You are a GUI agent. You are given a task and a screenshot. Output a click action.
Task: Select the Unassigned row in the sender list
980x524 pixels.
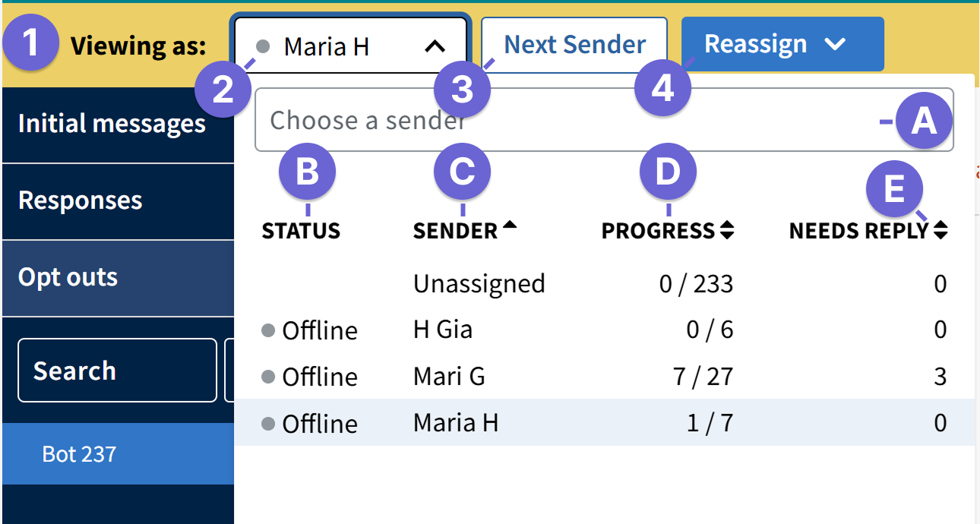click(479, 283)
